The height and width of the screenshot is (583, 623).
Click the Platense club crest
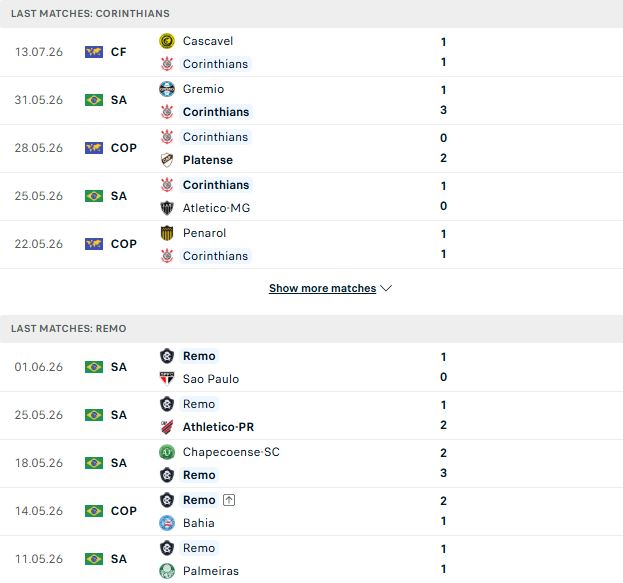pos(167,160)
